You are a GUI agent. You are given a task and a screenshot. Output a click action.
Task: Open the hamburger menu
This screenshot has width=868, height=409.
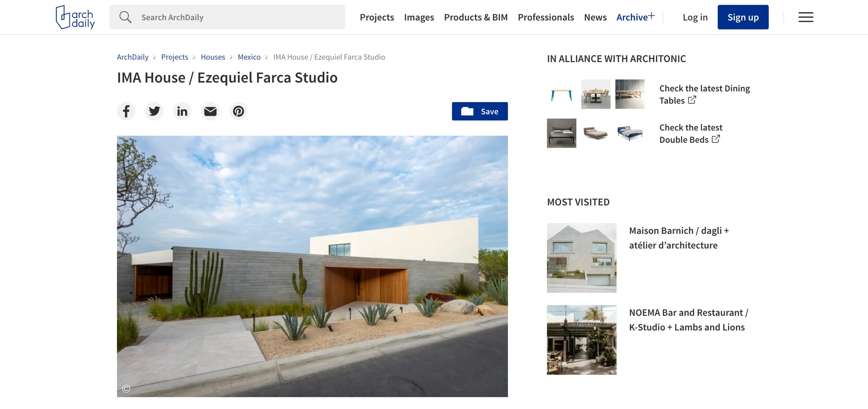[806, 17]
